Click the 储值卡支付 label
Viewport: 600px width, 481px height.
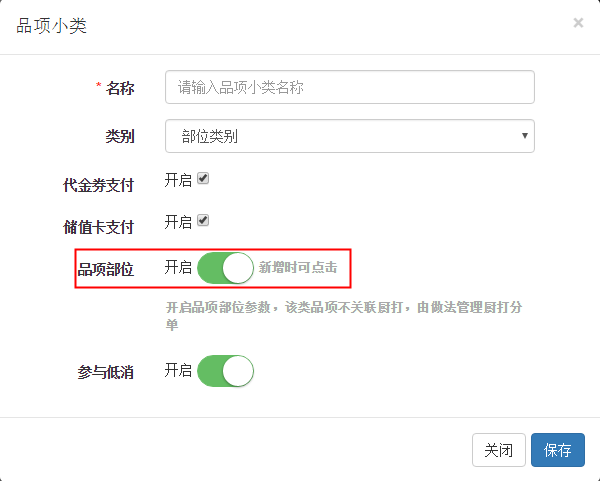(x=98, y=227)
